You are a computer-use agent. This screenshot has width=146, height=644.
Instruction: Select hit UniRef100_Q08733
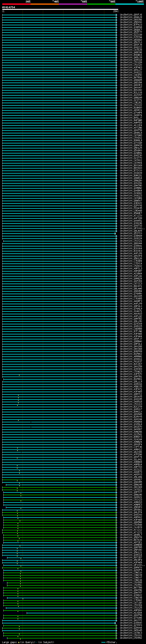(131, 226)
